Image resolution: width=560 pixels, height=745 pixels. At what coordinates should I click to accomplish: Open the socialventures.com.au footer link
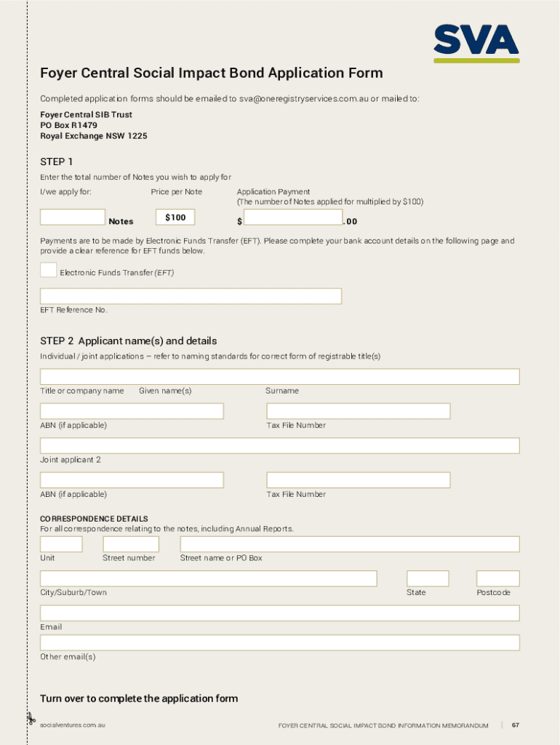pyautogui.click(x=73, y=725)
